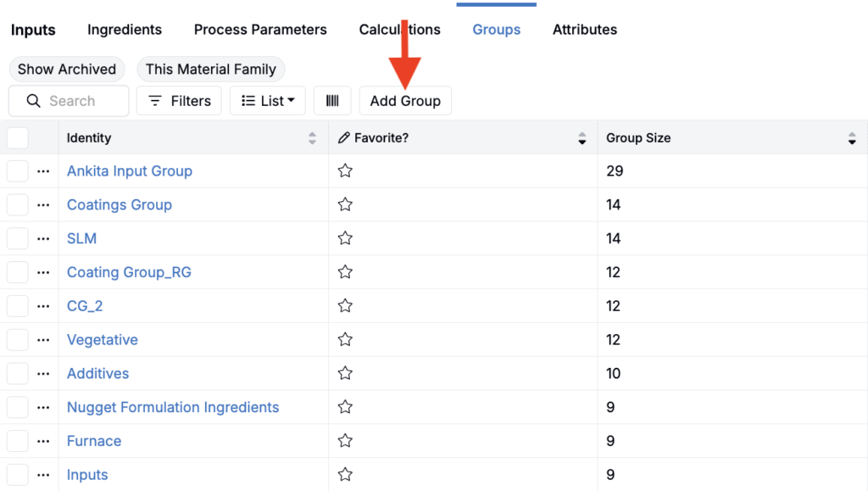Click the barcode scanner icon button
The height and width of the screenshot is (491, 868).
pos(332,101)
